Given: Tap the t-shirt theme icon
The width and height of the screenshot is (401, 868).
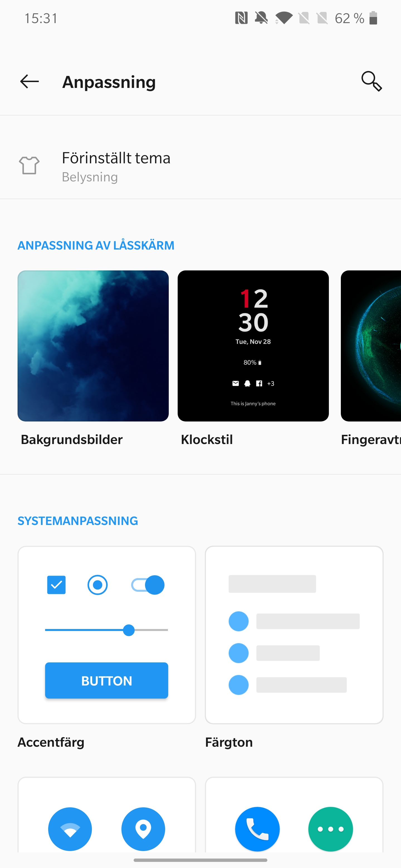Looking at the screenshot, I should 29,165.
